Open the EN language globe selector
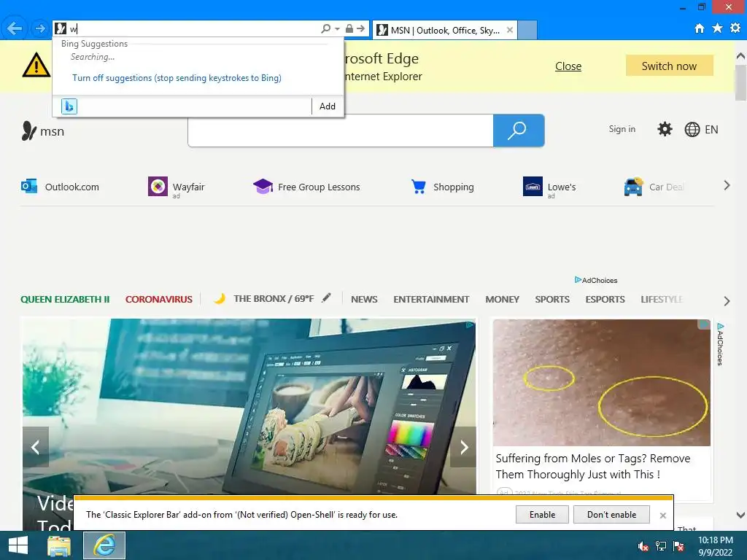Viewport: 747px width, 560px height. [701, 130]
